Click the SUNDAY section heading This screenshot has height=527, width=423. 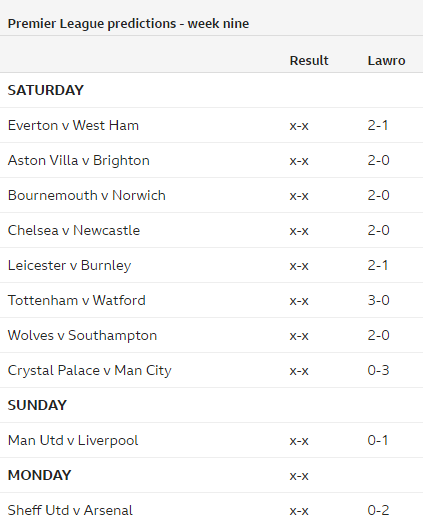pyautogui.click(x=37, y=405)
